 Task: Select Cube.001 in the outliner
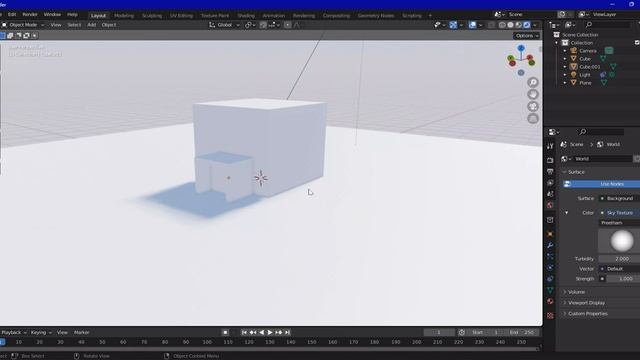pos(590,67)
